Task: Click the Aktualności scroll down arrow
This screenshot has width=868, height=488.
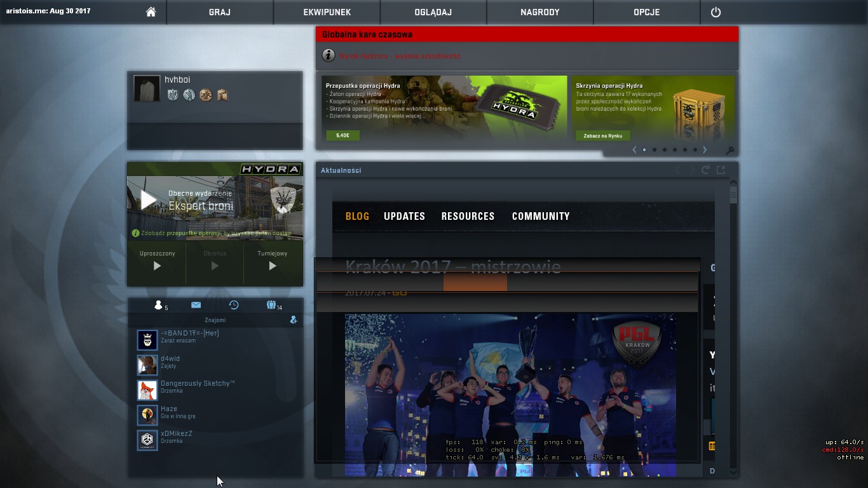Action: (x=733, y=472)
